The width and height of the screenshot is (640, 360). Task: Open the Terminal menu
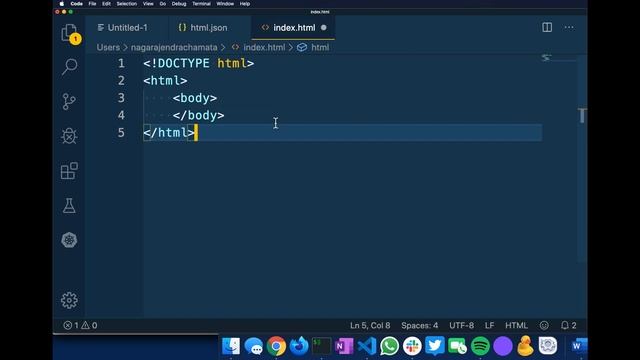tap(201, 4)
